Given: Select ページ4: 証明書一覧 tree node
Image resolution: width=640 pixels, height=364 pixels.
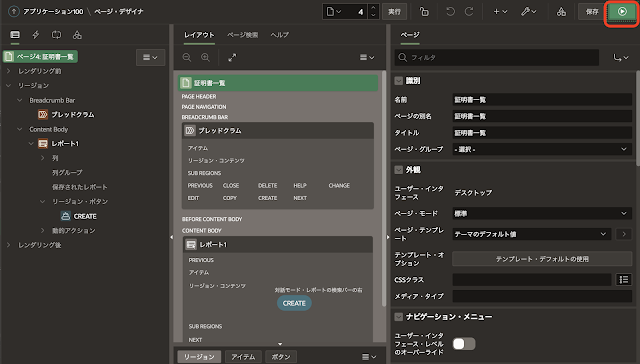Looking at the screenshot, I should pos(40,57).
